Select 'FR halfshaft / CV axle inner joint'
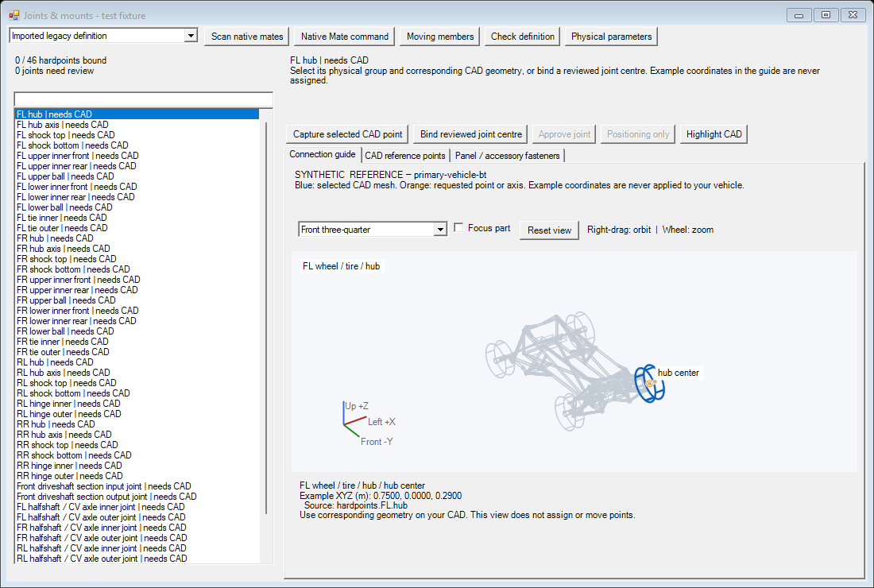874x588 pixels. coord(137,528)
